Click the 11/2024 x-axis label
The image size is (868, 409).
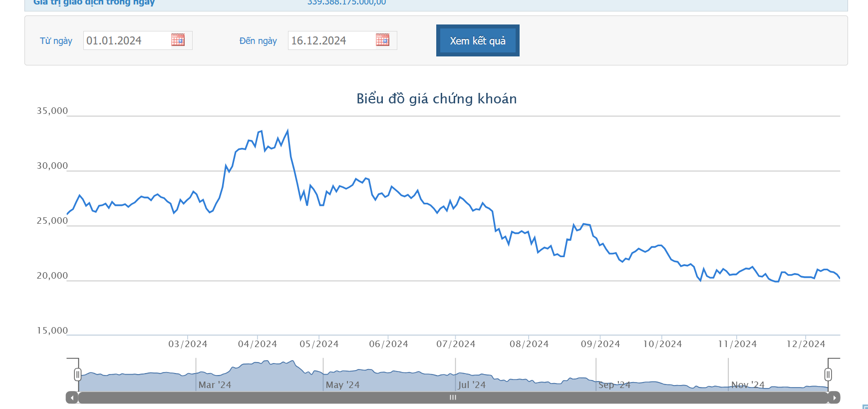[x=737, y=344]
